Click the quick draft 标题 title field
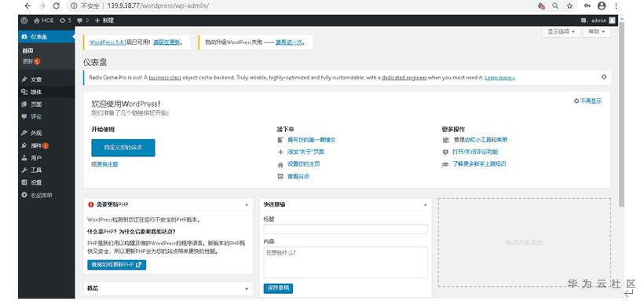The height and width of the screenshot is (301, 644). [x=346, y=229]
